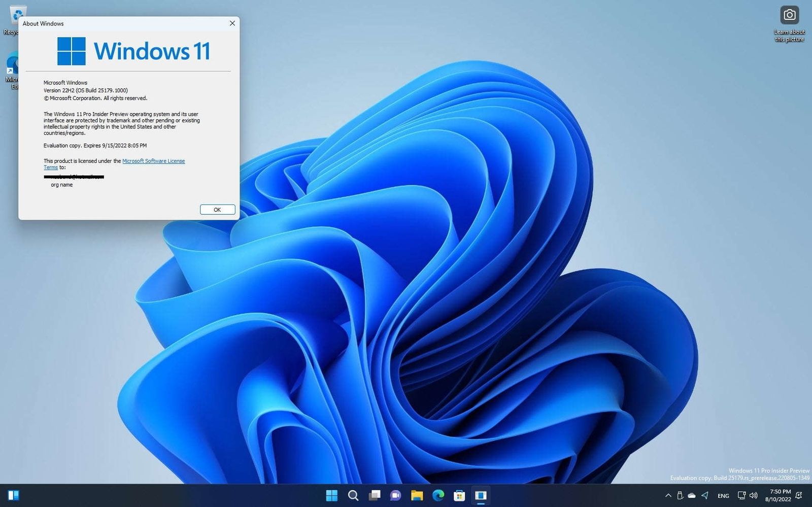Click the speaker icon to adjust sound
This screenshot has width=812, height=507.
pos(754,496)
